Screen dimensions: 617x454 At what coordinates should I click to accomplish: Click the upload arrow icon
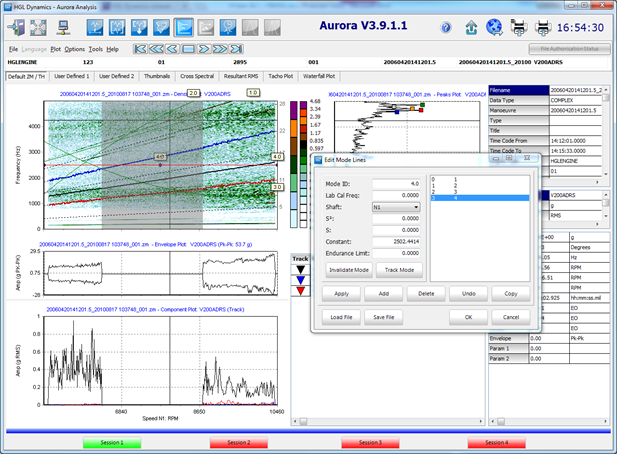[x=471, y=28]
